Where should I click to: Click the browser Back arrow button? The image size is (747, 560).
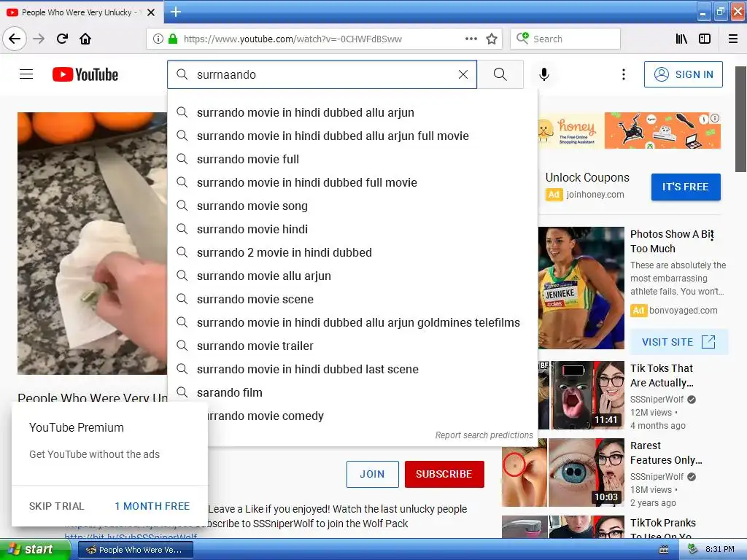coord(15,39)
